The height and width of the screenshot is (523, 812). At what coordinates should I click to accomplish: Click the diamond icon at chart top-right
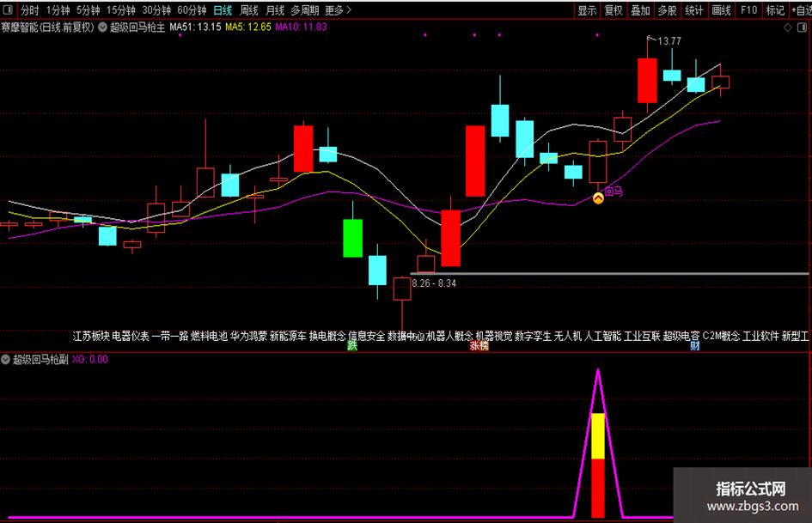pos(788,27)
